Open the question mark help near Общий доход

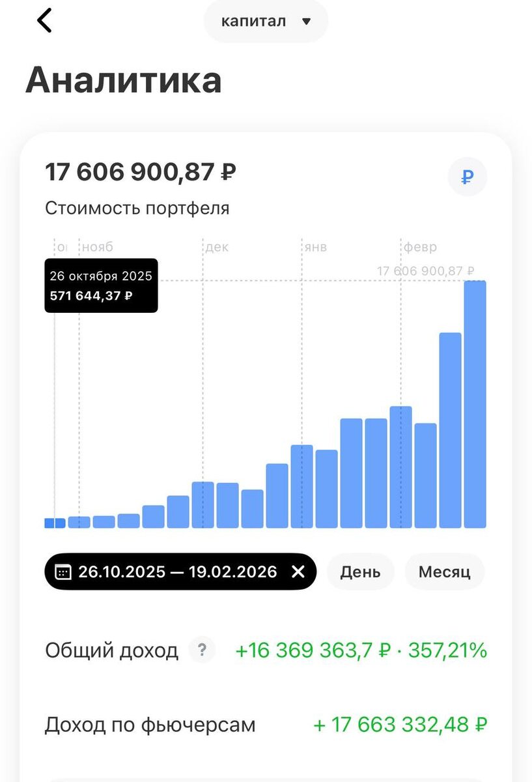pos(202,650)
